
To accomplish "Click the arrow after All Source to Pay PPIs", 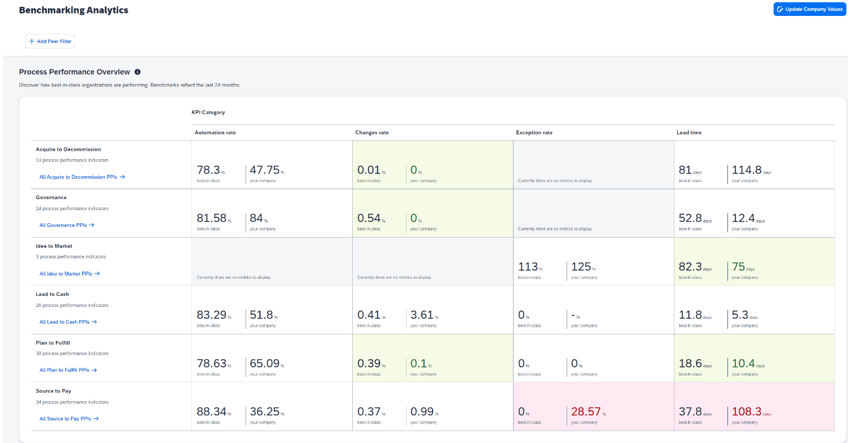I will tap(96, 419).
